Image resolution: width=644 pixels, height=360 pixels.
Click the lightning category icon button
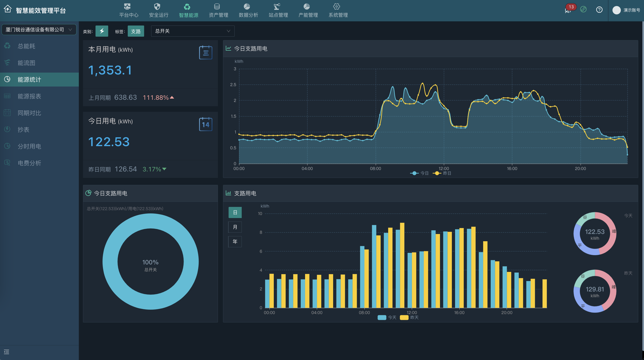point(102,31)
